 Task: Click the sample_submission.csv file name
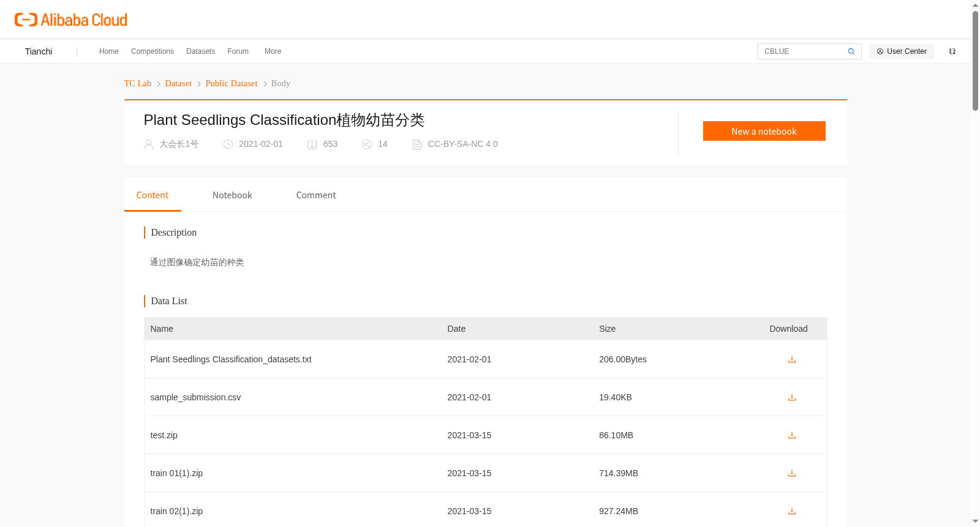click(195, 397)
